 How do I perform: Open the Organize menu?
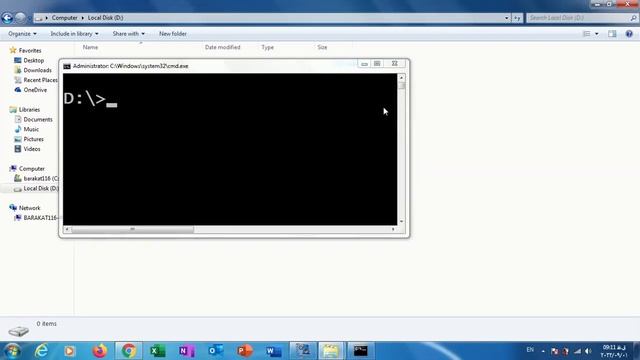(22, 34)
